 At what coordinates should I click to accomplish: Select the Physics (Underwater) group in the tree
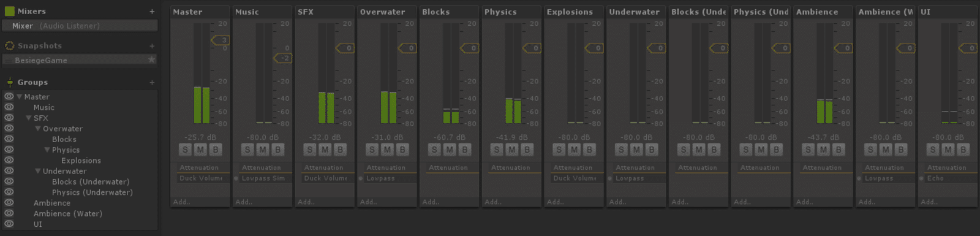click(92, 192)
